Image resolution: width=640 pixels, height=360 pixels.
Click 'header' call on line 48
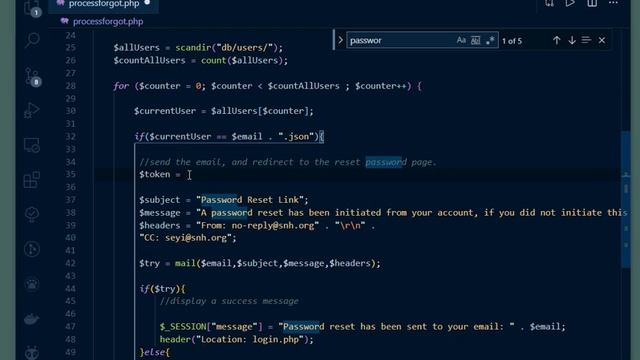click(175, 339)
